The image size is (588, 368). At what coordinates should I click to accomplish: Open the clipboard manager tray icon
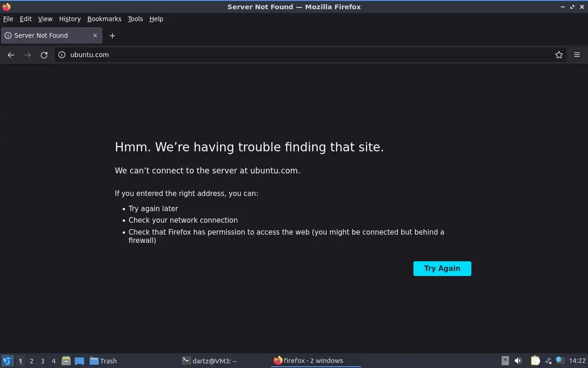535,361
